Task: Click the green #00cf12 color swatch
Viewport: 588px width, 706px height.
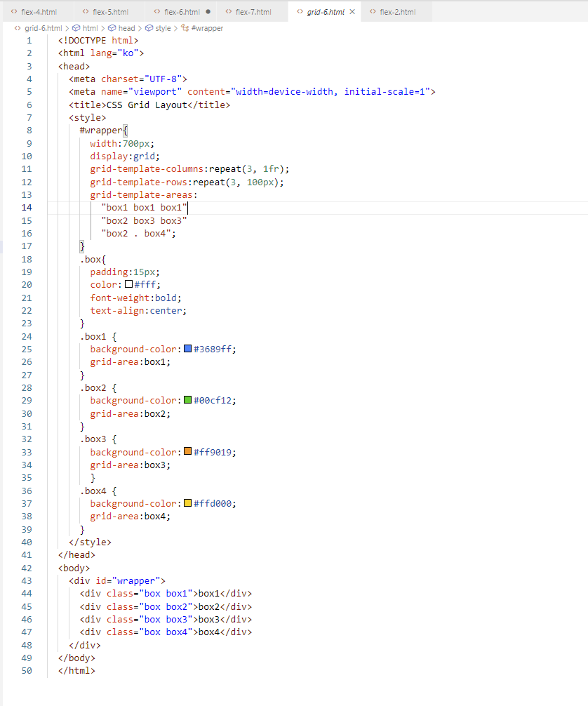Action: (188, 400)
